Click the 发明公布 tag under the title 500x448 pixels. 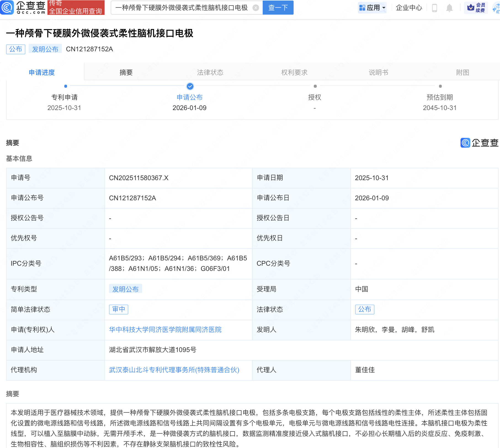pyautogui.click(x=45, y=49)
